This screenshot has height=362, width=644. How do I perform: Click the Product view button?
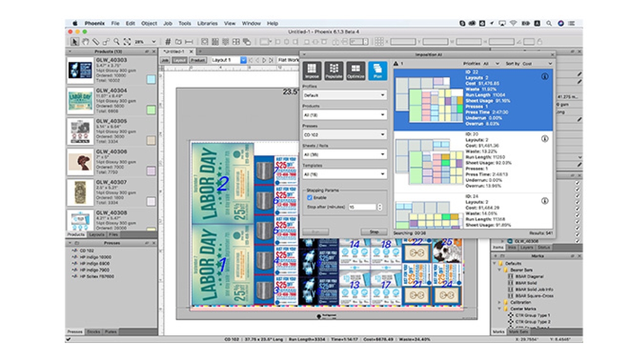(197, 60)
